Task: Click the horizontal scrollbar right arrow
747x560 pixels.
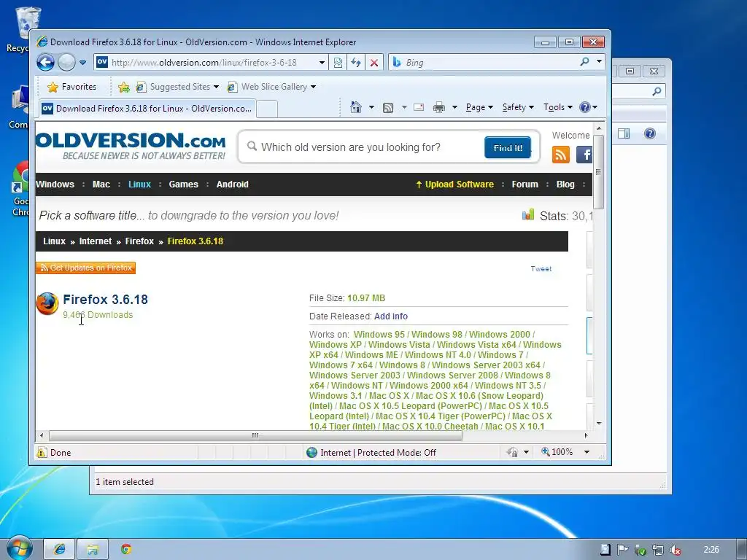Action: [x=586, y=435]
